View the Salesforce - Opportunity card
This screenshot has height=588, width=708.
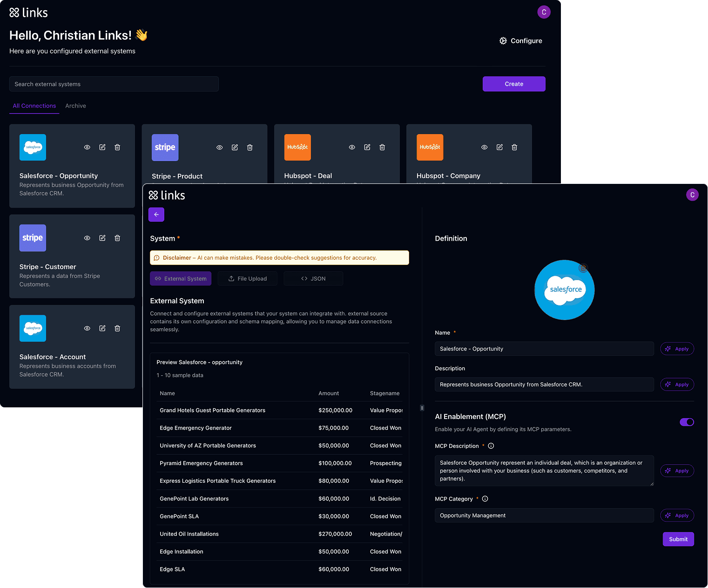point(87,147)
